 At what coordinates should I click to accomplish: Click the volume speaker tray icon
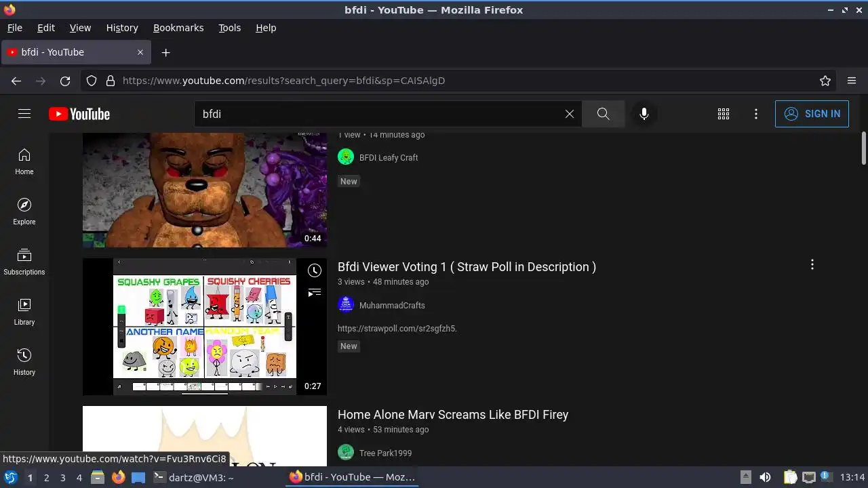(765, 477)
